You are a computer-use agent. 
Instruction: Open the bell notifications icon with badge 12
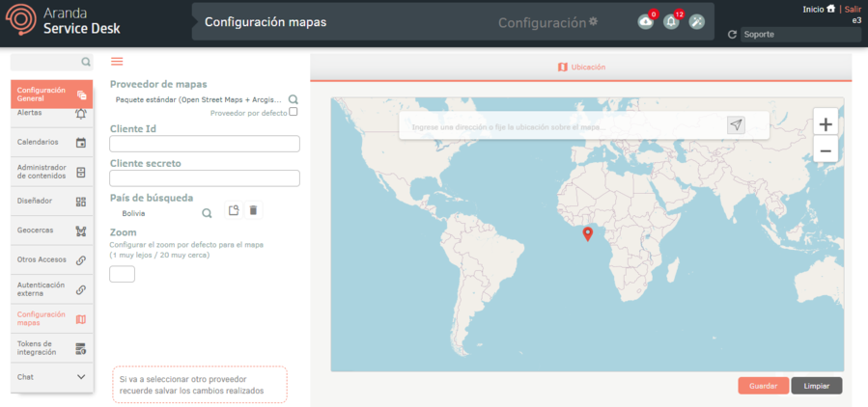(x=671, y=22)
